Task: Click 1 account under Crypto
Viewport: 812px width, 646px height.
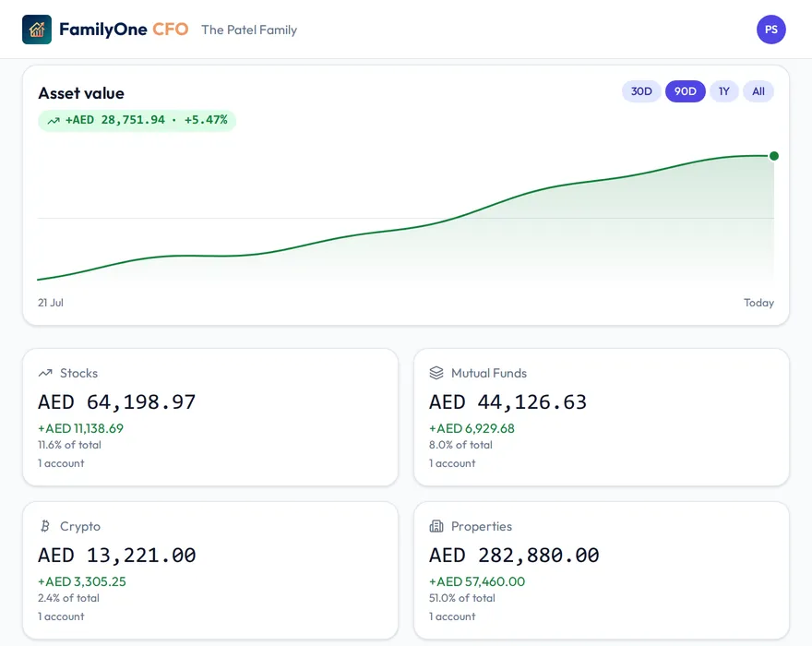Action: 61,617
